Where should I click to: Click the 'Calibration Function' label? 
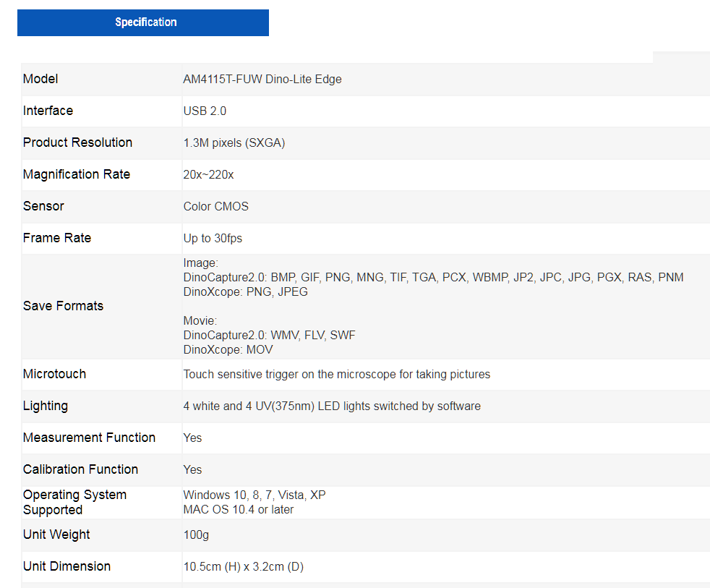80,469
